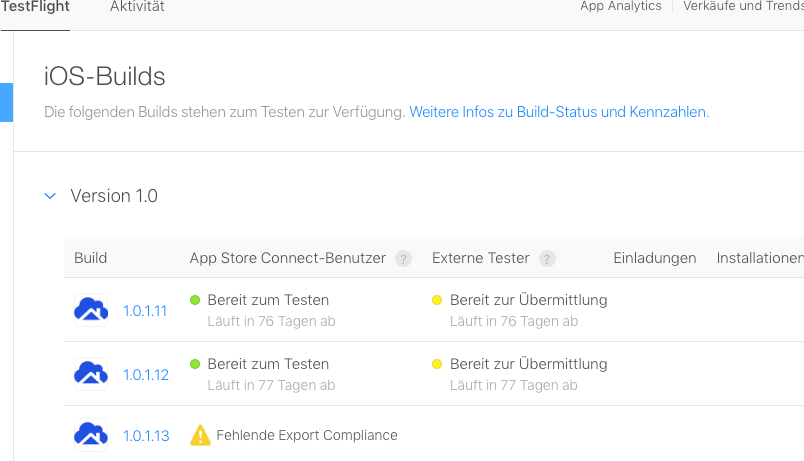The image size is (804, 461).
Task: Open App Analytics from top navigation
Action: (620, 7)
